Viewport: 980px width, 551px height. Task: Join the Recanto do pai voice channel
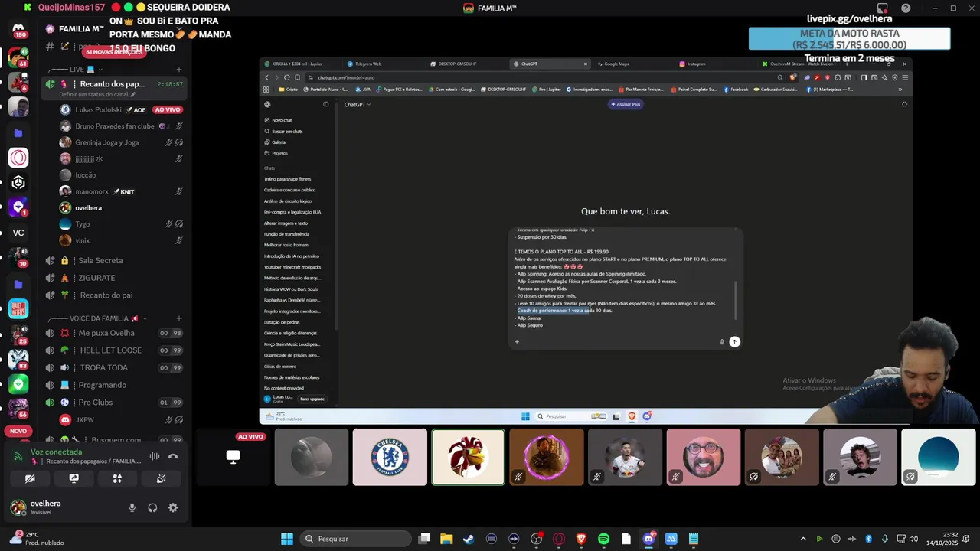pos(113,295)
